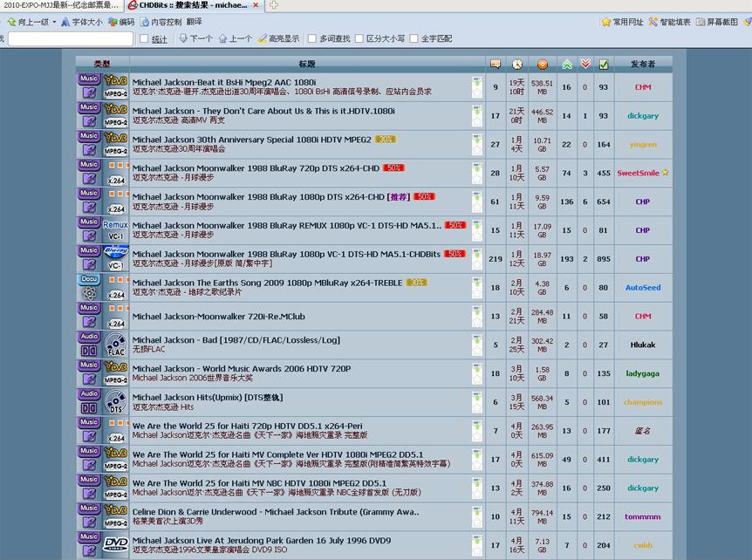
Task: Click 895 completed count in Moonwalker CHDBits row
Action: point(604,259)
